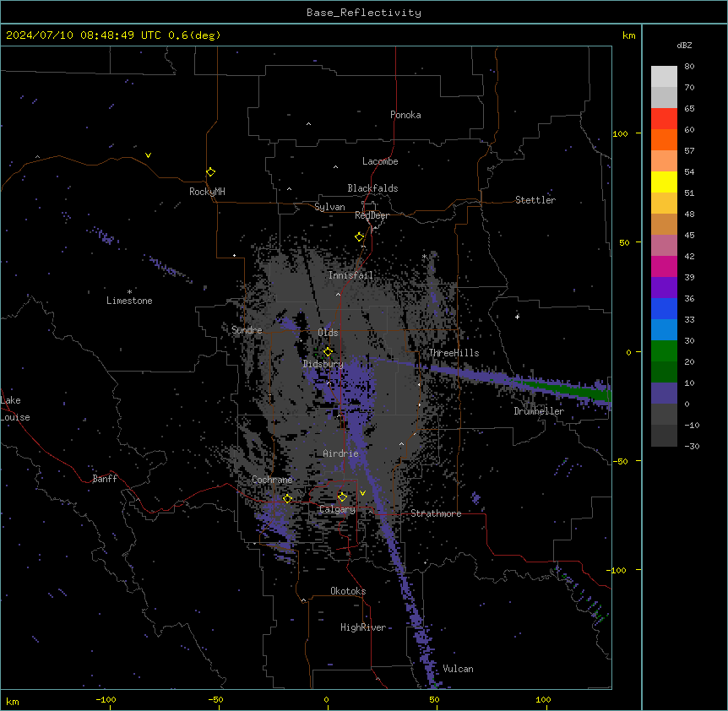Click the Base_Reflectivity title

click(364, 13)
